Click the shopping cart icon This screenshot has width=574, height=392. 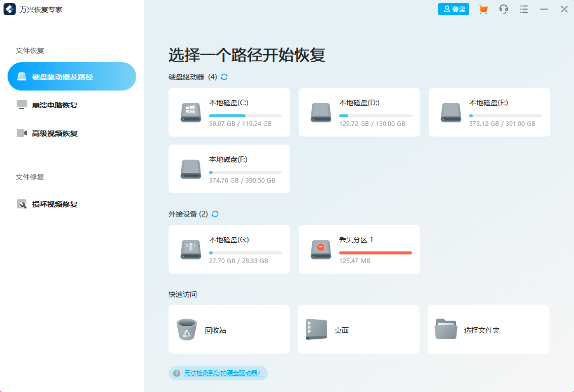(483, 9)
